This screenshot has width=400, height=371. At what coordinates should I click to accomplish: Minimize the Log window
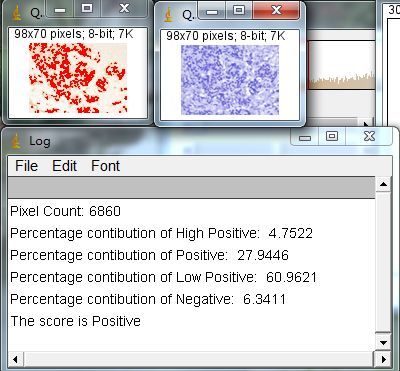coord(305,137)
